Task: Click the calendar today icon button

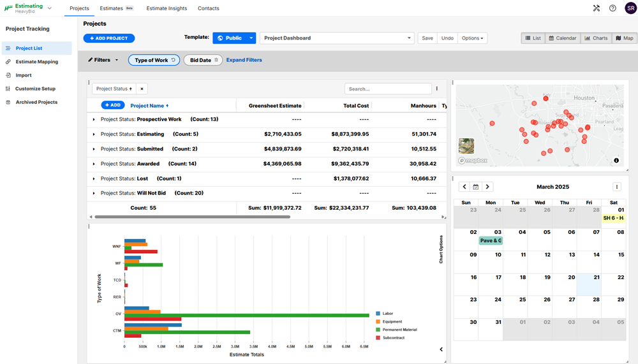Action: (x=476, y=187)
